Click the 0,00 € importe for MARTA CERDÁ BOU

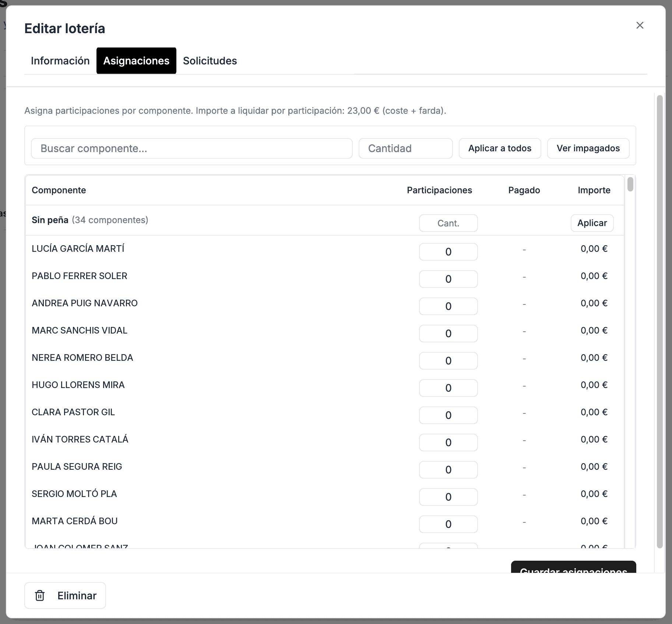(x=594, y=521)
